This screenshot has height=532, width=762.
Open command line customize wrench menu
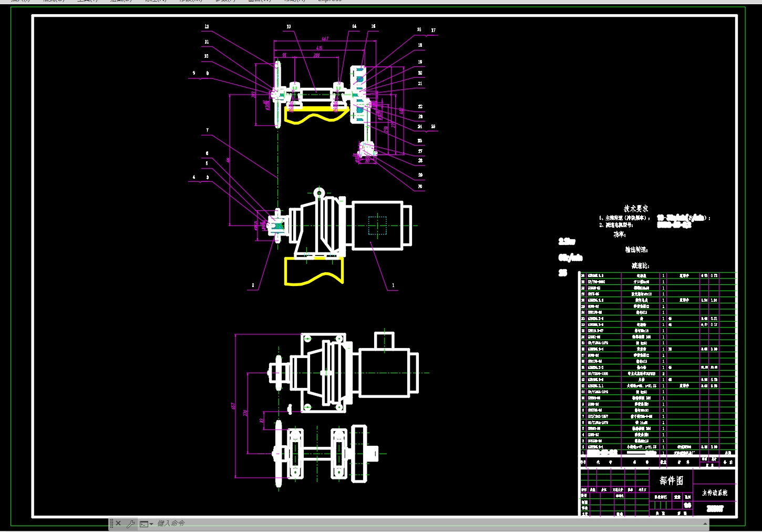(130, 524)
